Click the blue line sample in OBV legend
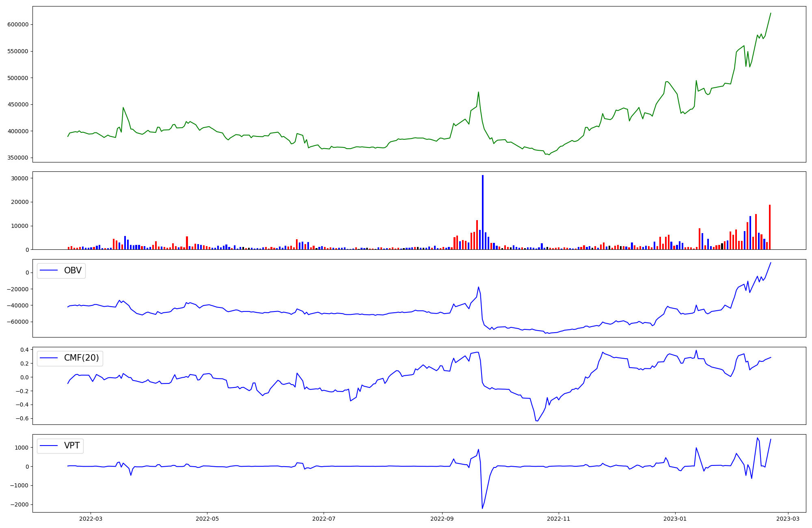 click(49, 270)
